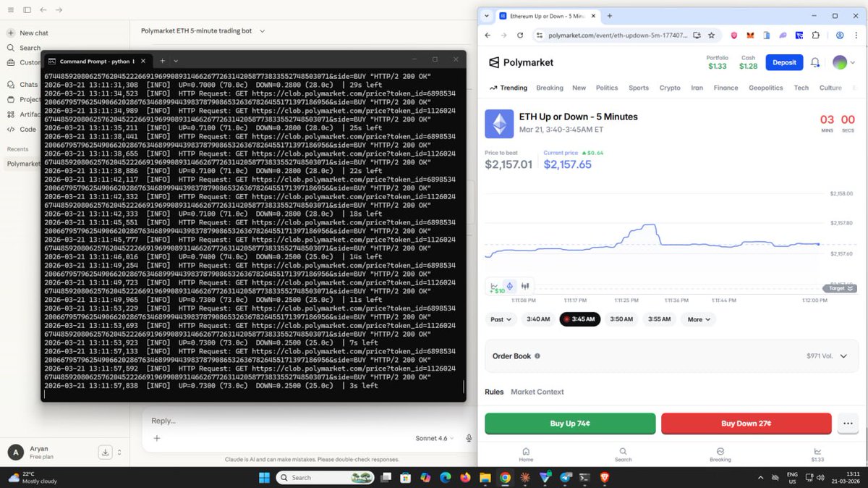Click MetaMask fox extension icon
868x488 pixels.
click(750, 35)
